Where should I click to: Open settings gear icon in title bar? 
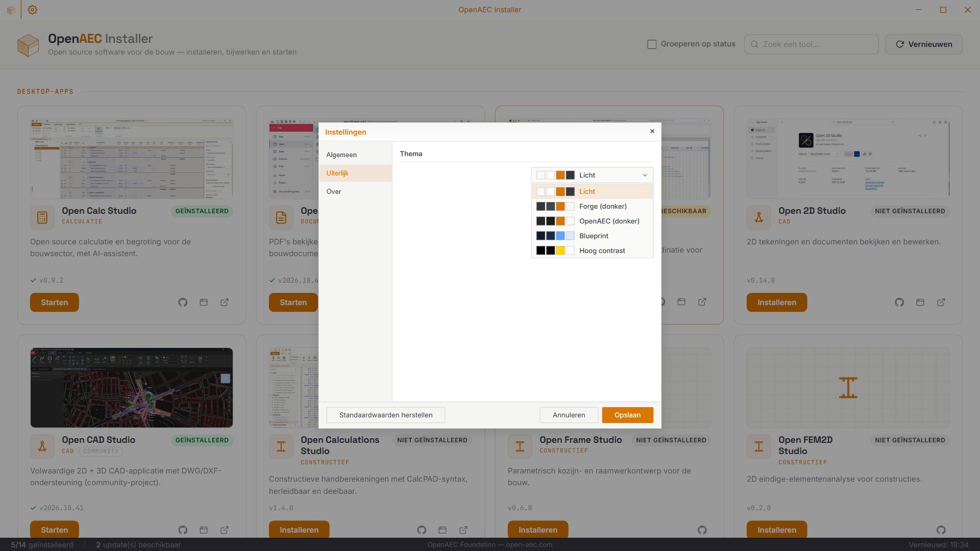32,10
